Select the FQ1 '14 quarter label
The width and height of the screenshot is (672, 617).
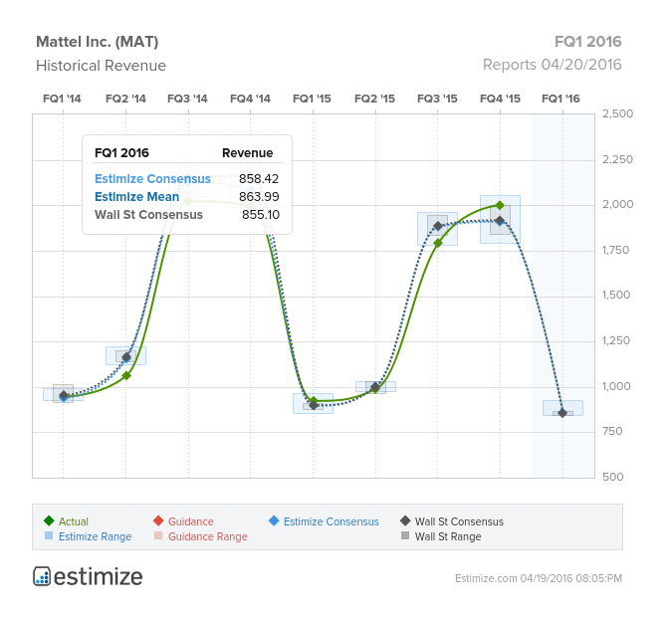click(x=62, y=99)
